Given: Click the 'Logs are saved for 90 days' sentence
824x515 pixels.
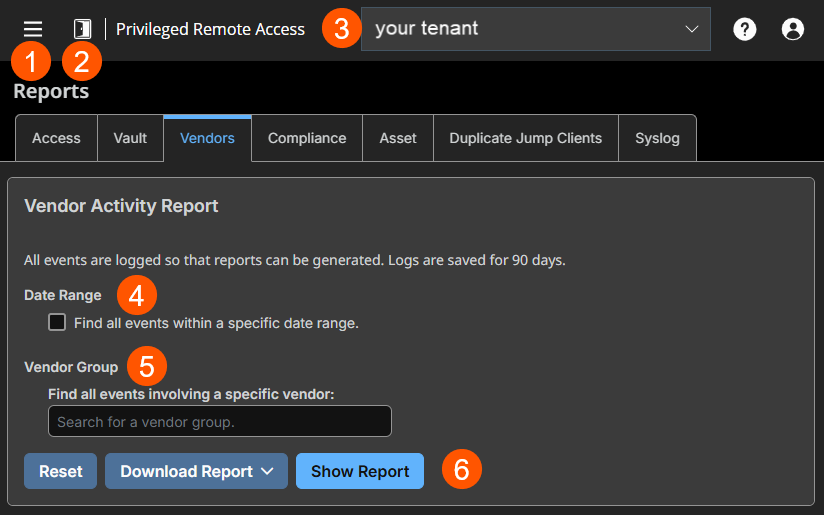Looking at the screenshot, I should tap(477, 260).
